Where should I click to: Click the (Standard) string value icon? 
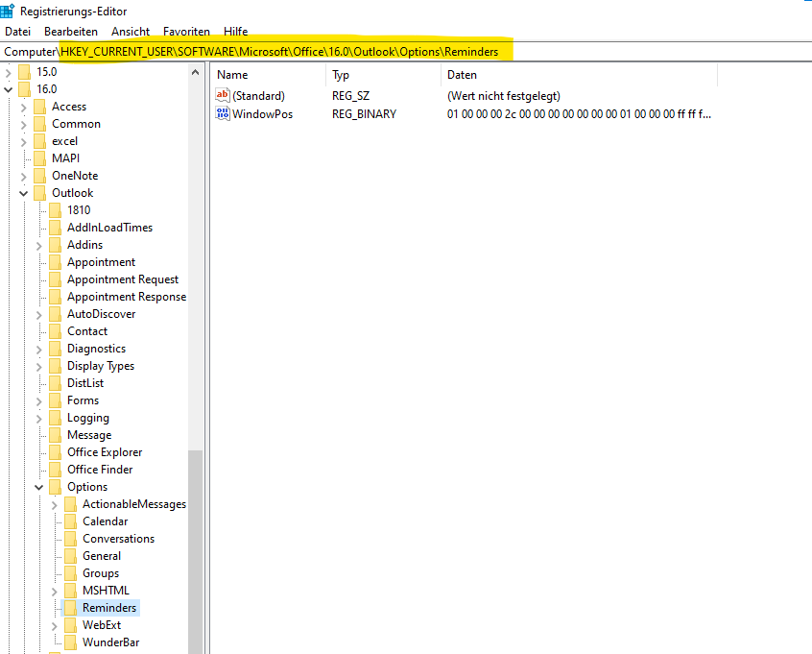tap(223, 95)
